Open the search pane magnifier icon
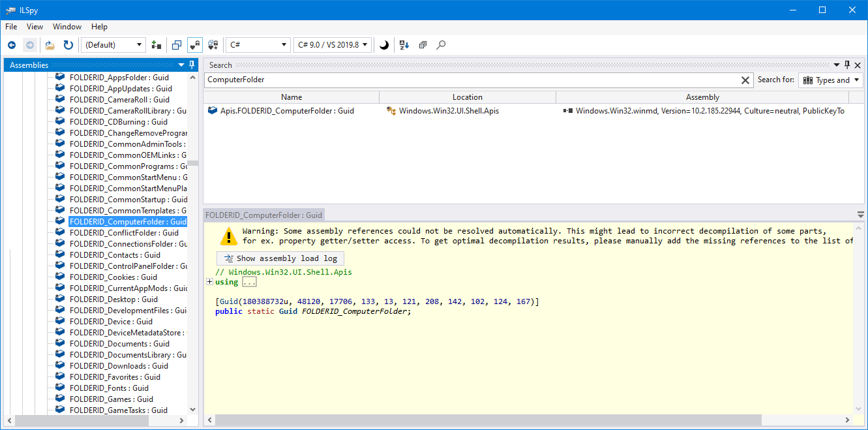 click(x=441, y=44)
